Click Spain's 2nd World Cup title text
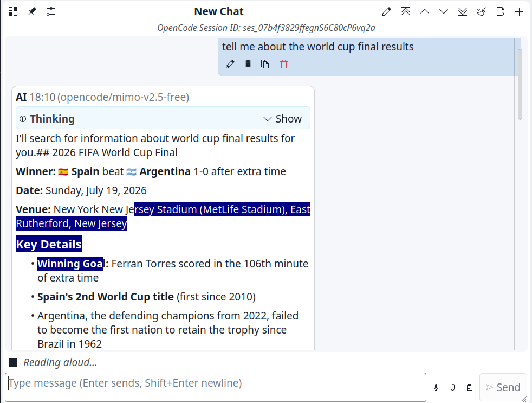 (x=106, y=297)
